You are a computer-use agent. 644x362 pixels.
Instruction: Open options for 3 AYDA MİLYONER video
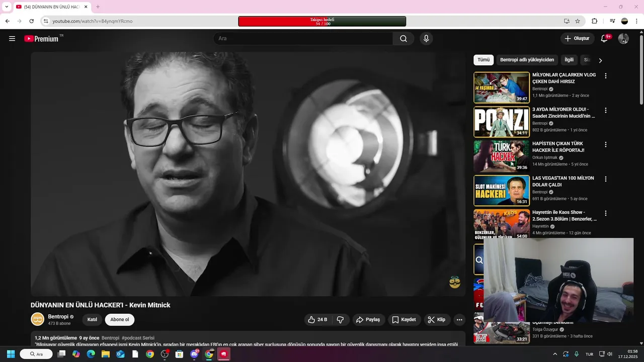[606, 110]
